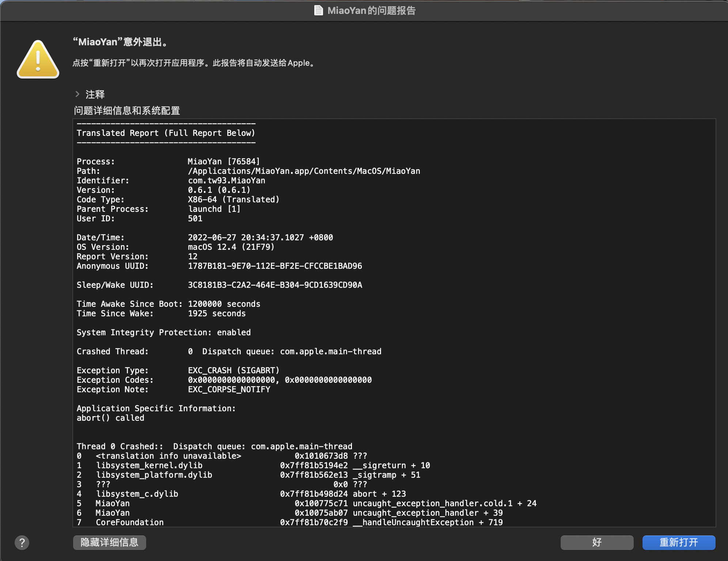Click the Crashed Thread line
Viewport: 728px width, 561px height.
pos(229,351)
